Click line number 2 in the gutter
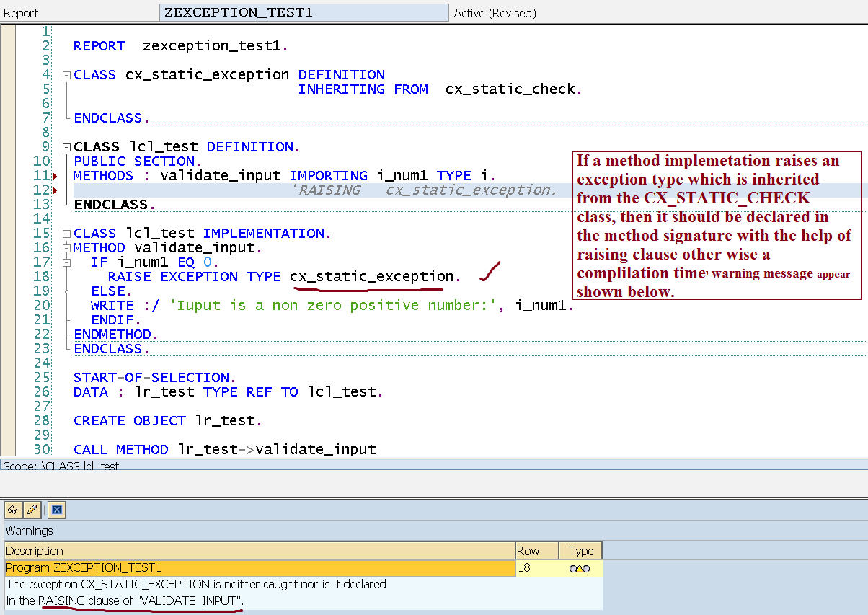Screen dimensions: 868x615 [46, 46]
